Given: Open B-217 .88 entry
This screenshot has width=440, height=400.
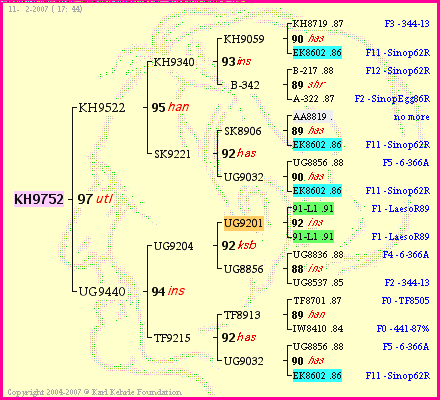Looking at the screenshot, I should point(313,71).
